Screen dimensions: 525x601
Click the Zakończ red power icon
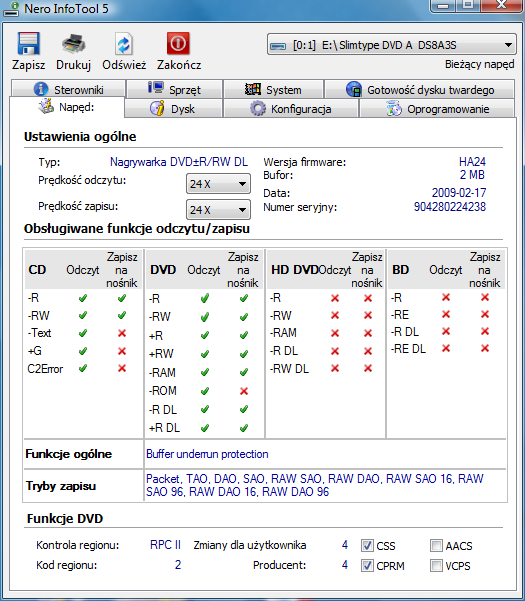(178, 43)
